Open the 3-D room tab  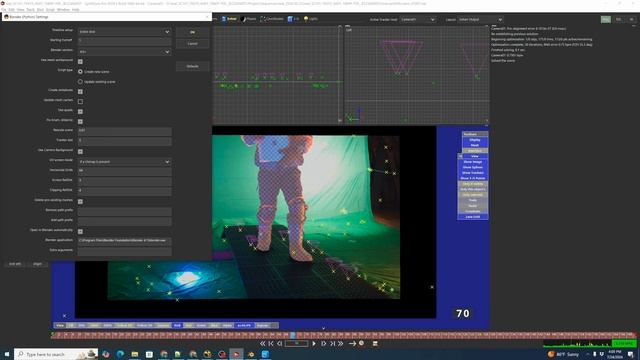point(293,19)
